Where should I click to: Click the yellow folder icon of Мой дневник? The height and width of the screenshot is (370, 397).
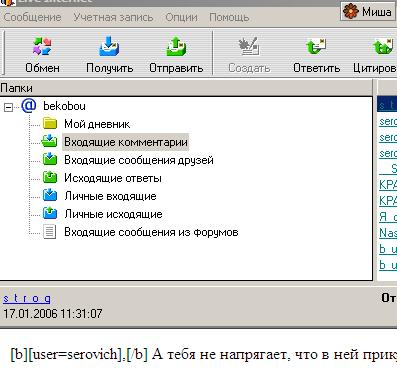[50, 124]
